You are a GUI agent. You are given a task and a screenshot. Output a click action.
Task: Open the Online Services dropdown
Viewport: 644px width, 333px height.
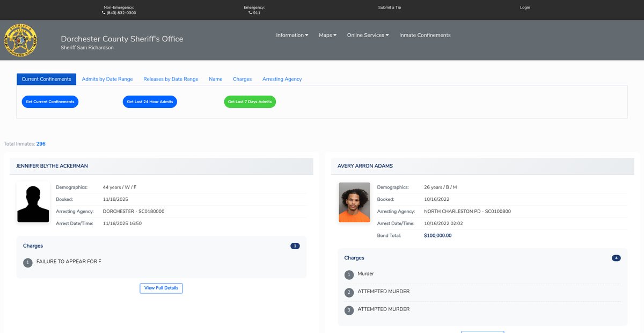tap(368, 35)
